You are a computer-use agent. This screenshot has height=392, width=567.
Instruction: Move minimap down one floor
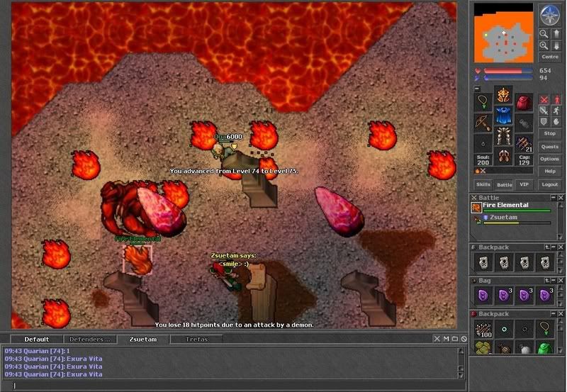[x=556, y=45]
